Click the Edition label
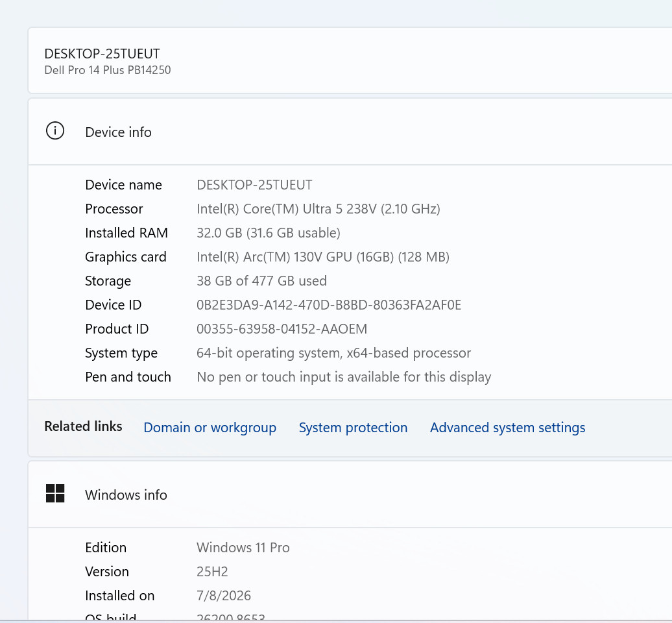Screen dimensions: 672x623 point(106,548)
